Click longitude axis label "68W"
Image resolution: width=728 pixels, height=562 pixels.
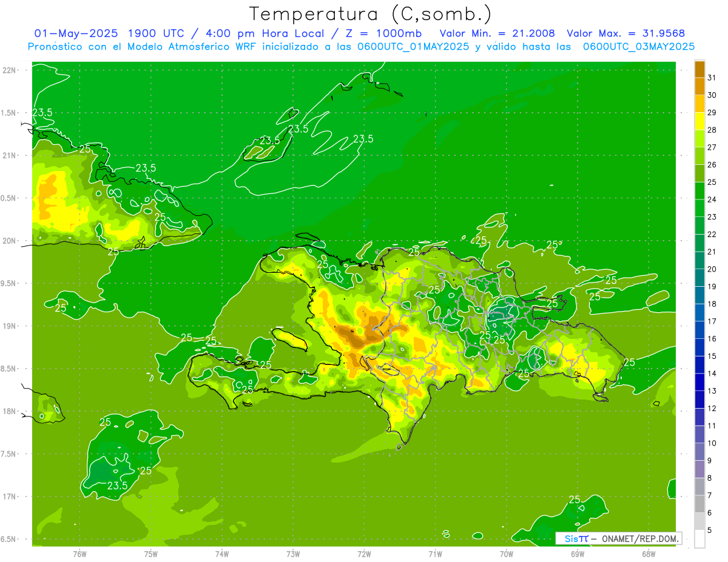pyautogui.click(x=649, y=554)
